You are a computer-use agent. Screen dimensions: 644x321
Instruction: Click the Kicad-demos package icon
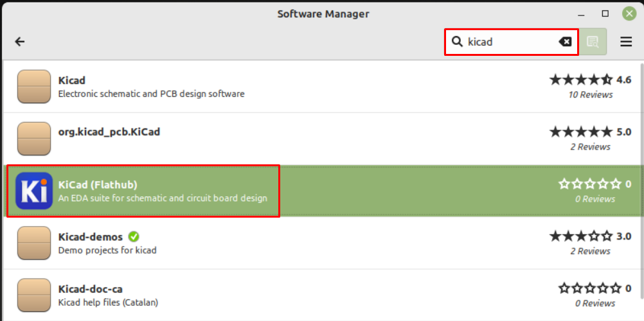(34, 243)
